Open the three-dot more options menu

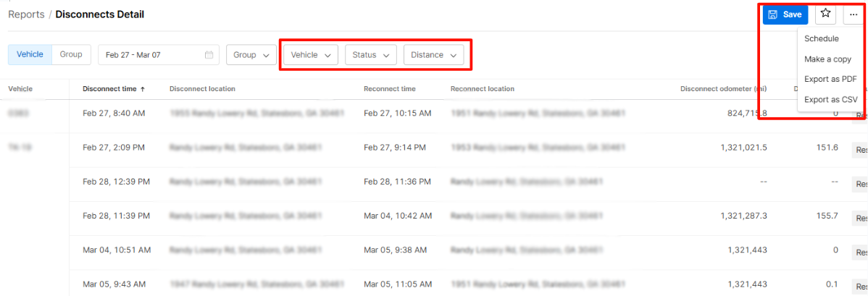[853, 15]
